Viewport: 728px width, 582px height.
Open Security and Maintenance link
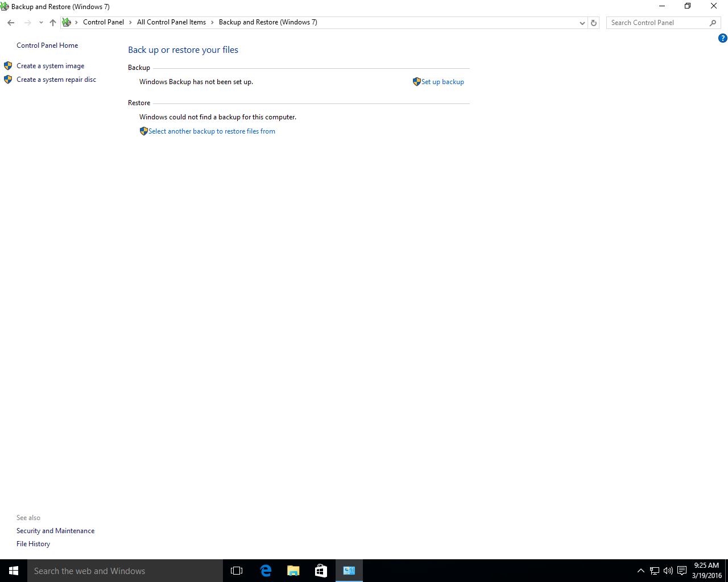coord(55,531)
